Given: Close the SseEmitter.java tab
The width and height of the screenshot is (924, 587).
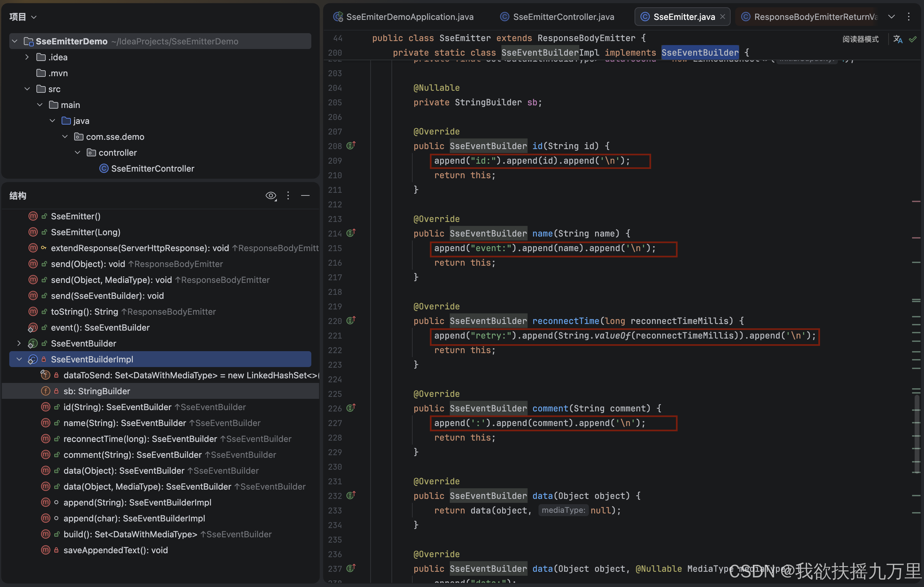Looking at the screenshot, I should (723, 17).
